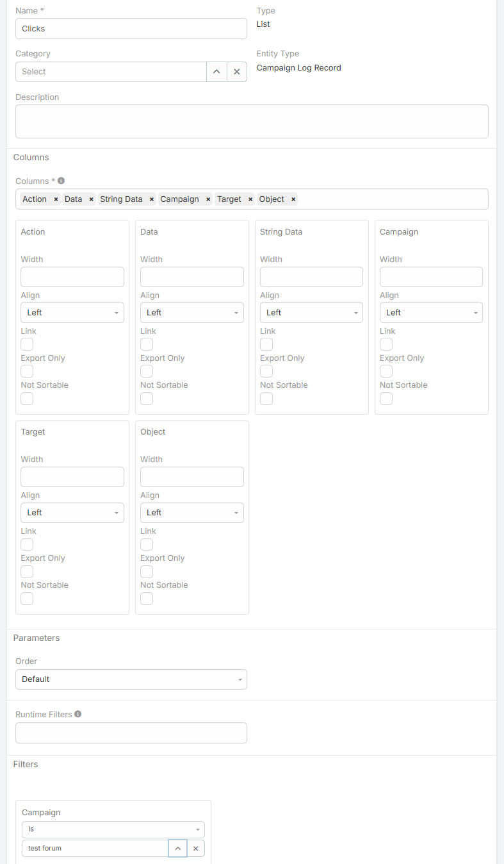Viewport: 504px width, 864px height.
Task: Enable Export Only for Data column
Action: (147, 371)
